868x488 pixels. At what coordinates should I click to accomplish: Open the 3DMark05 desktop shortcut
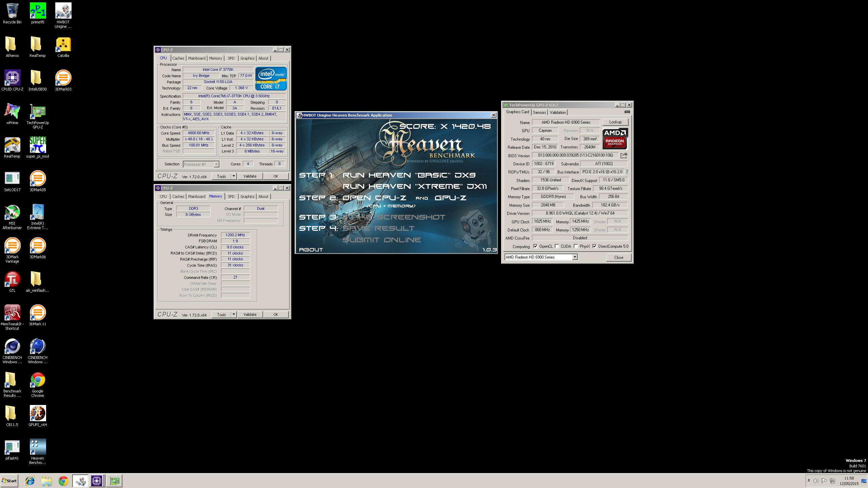pyautogui.click(x=38, y=181)
